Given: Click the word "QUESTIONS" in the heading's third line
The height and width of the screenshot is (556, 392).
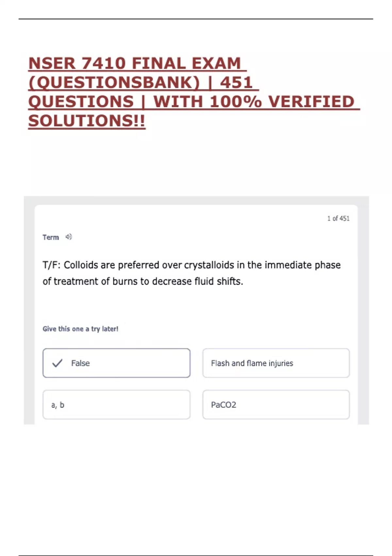Looking at the screenshot, I should [81, 102].
